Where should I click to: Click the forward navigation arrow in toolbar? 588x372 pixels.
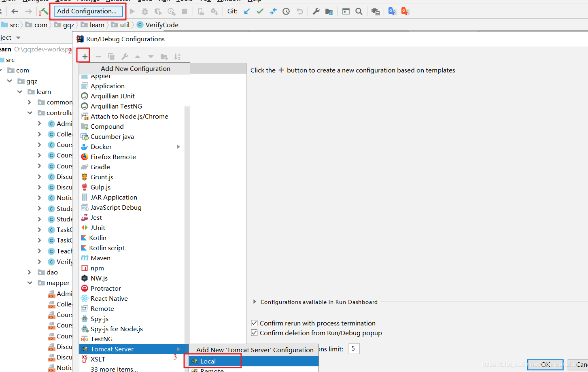(28, 11)
